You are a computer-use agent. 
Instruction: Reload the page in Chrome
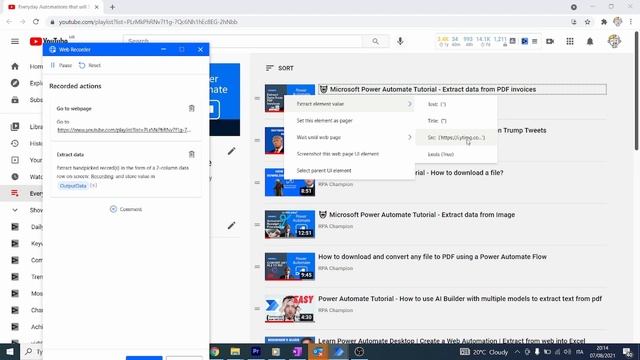click(36, 22)
